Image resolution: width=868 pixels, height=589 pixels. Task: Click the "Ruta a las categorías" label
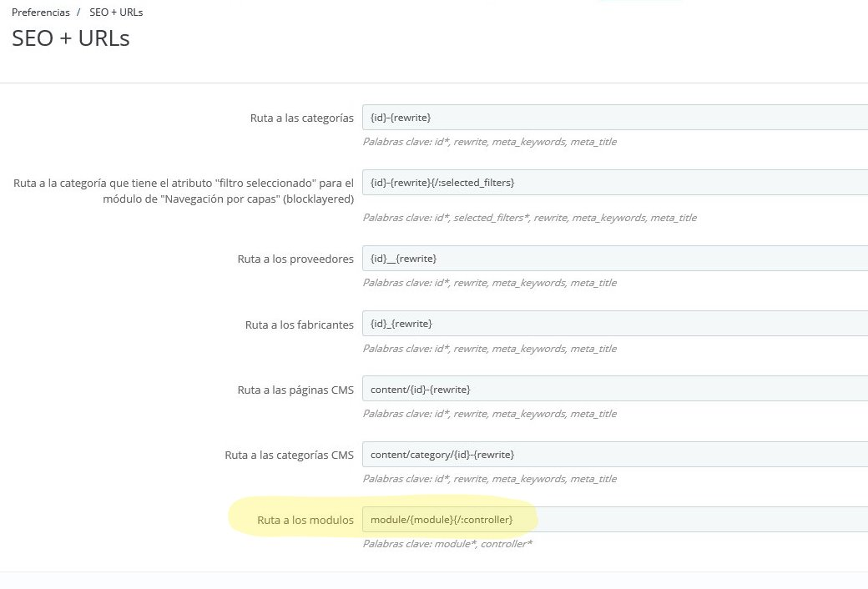[x=301, y=118]
